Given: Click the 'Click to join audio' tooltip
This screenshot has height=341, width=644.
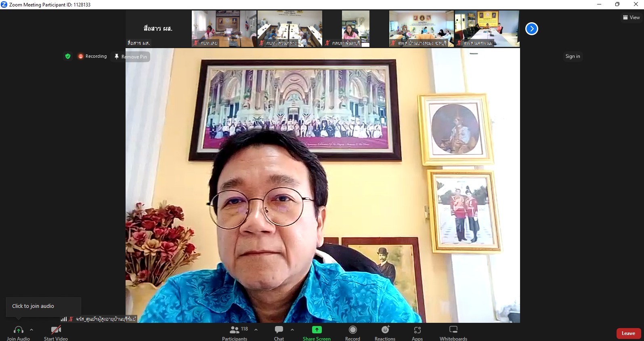Looking at the screenshot, I should click(x=43, y=306).
